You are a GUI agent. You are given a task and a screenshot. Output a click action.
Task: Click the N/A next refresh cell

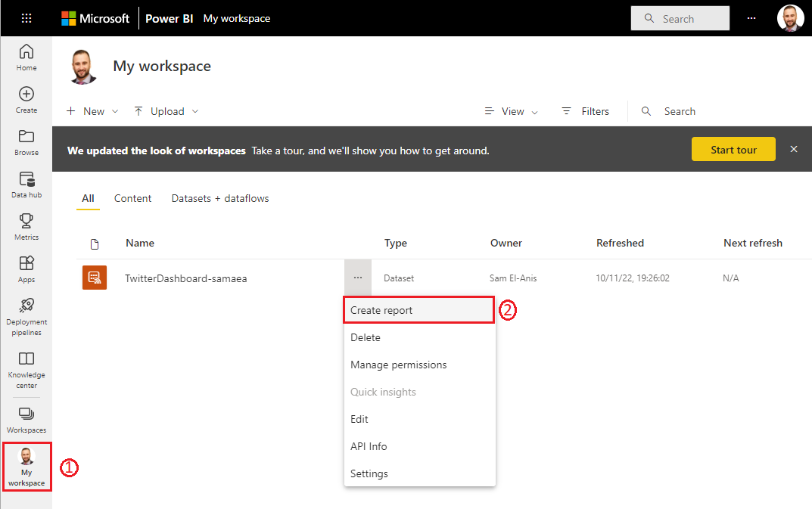731,278
